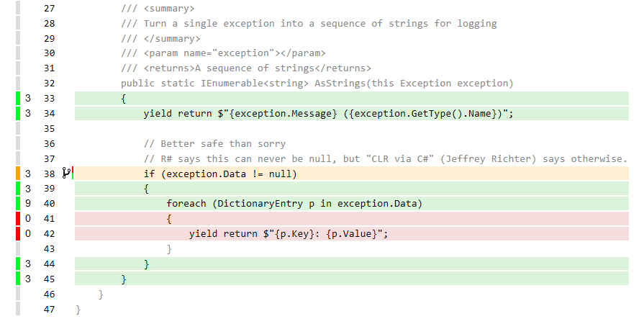This screenshot has height=319, width=644.
Task: Click the green coverage marker for line 40
Action: tap(18, 204)
